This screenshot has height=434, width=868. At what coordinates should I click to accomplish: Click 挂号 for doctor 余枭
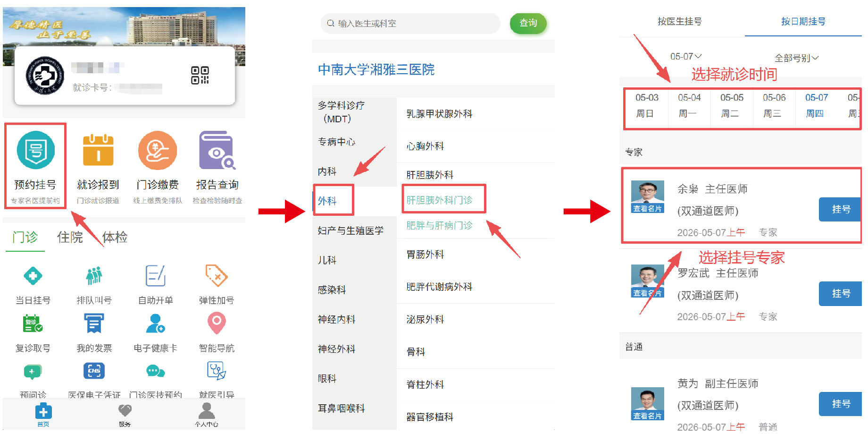click(x=841, y=209)
